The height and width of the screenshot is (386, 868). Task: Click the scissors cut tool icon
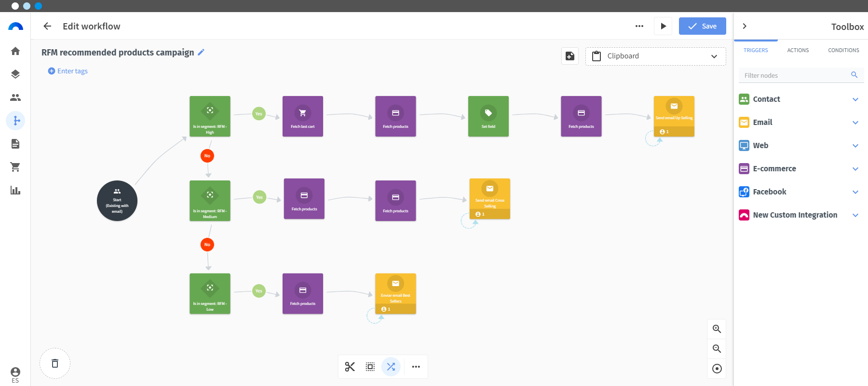click(350, 367)
